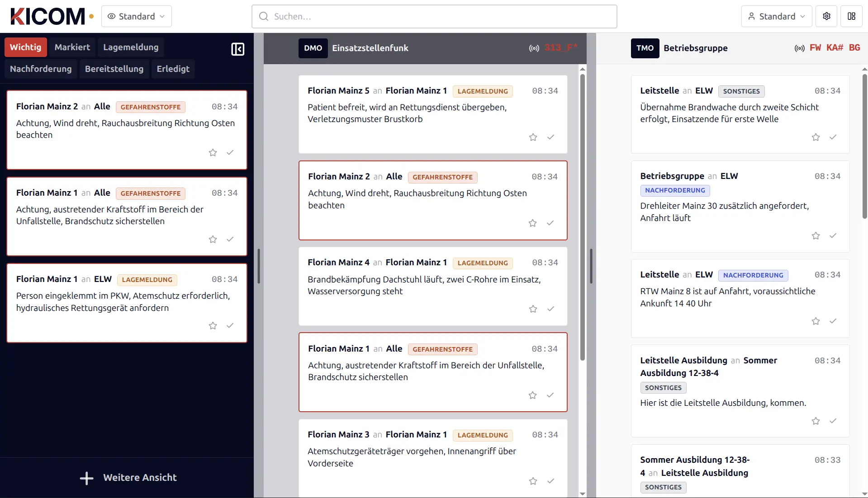Click radio signal icon in Betriebsgruppe header
Image resolution: width=868 pixels, height=498 pixels.
(x=800, y=48)
